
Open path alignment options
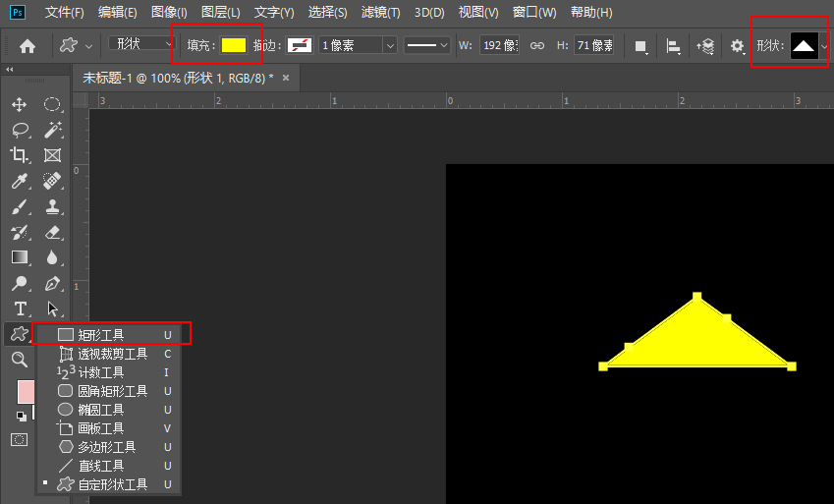(x=673, y=46)
